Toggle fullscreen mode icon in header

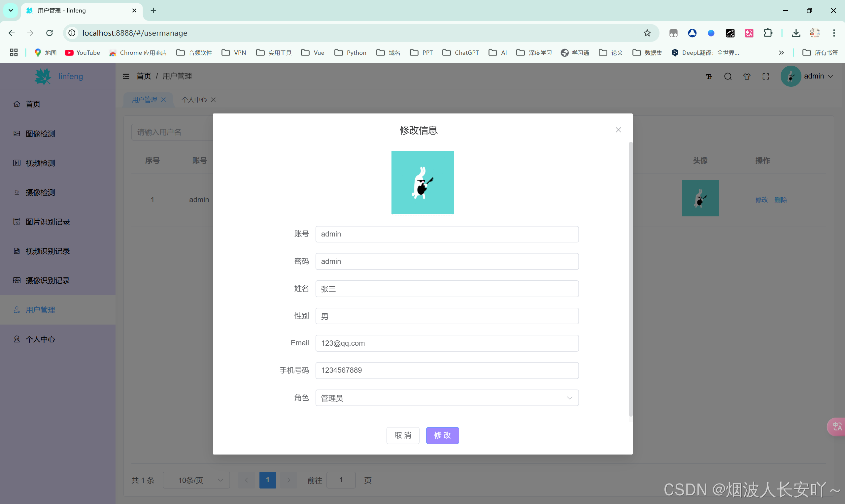point(765,77)
